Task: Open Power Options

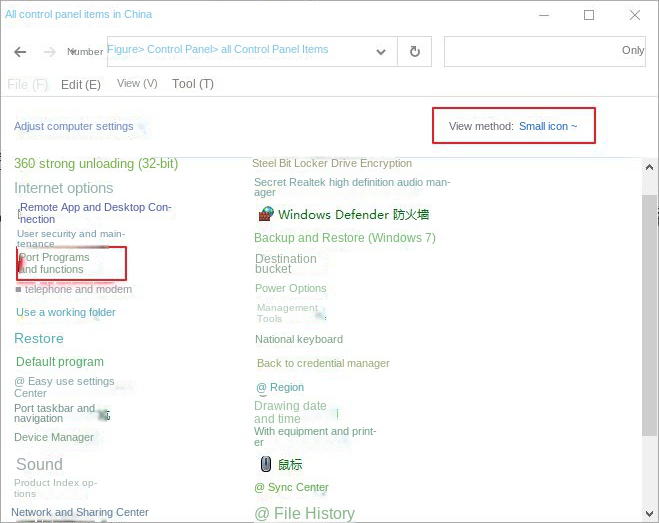Action: (x=290, y=288)
